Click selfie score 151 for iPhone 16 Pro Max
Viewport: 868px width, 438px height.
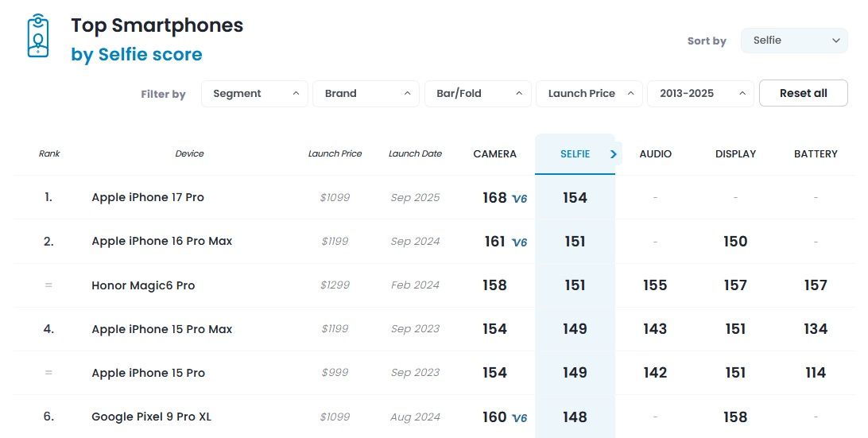click(x=575, y=242)
